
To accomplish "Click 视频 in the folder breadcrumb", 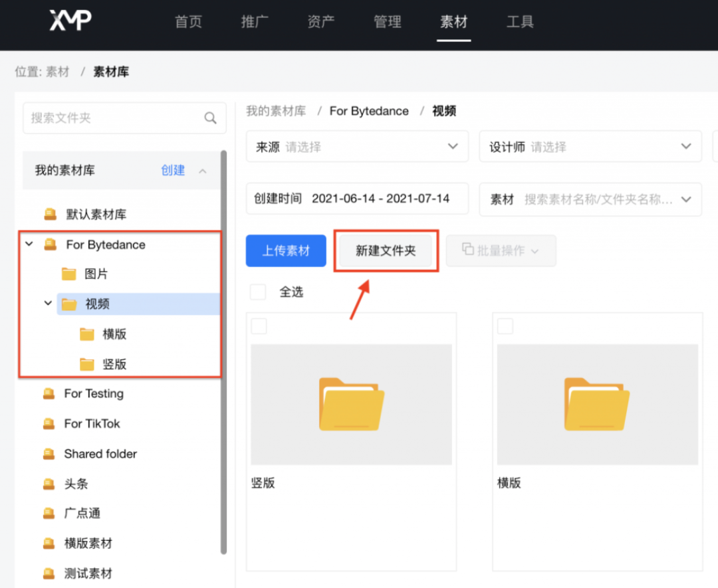I will tap(444, 111).
